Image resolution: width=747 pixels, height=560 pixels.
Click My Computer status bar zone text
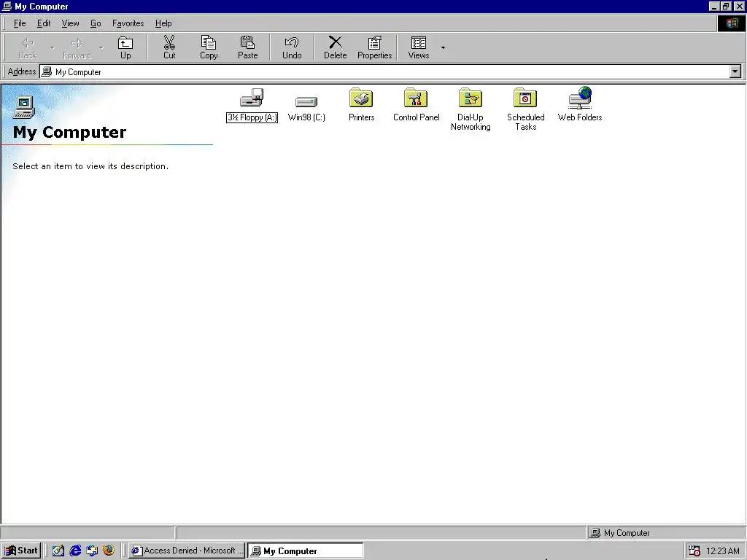pos(627,533)
